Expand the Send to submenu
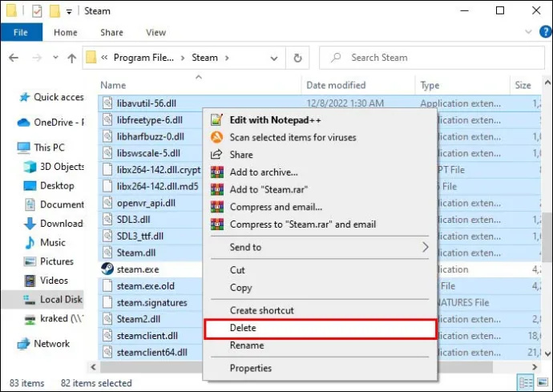553x392 pixels. [x=426, y=247]
